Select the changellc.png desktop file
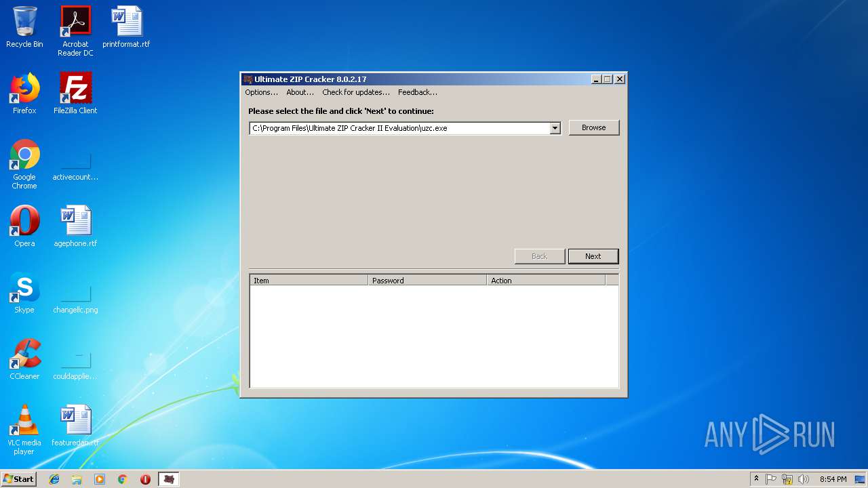 click(x=75, y=300)
